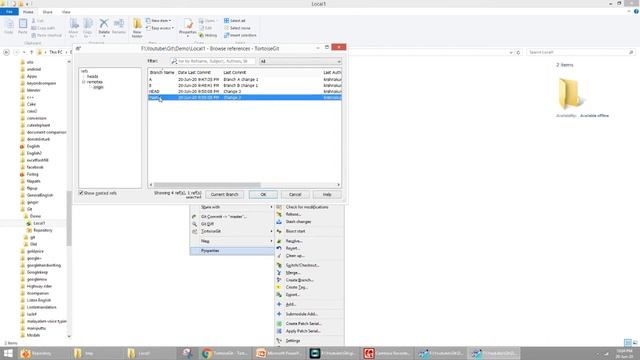
Task: Click Branch name column header
Action: (x=162, y=73)
